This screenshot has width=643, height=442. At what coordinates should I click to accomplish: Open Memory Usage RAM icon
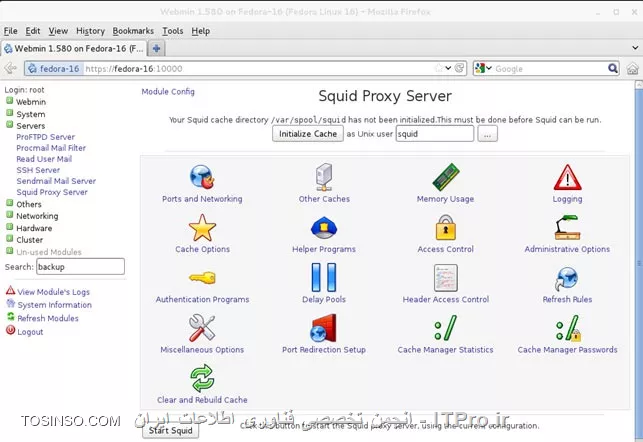[x=446, y=177]
